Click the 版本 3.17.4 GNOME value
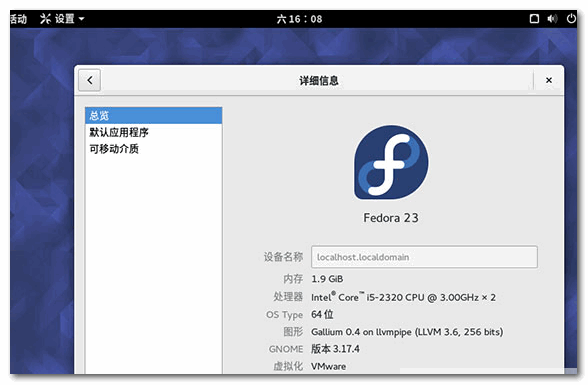This screenshot has width=588, height=385. 335,349
